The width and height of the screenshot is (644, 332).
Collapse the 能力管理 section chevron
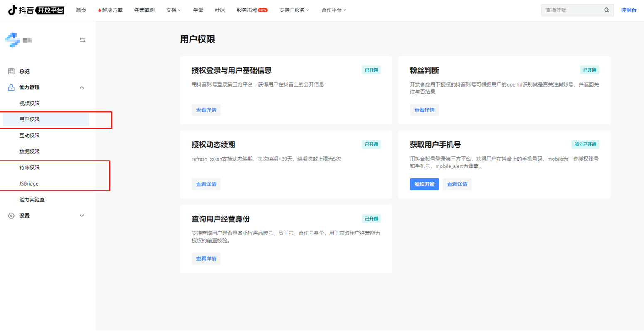point(82,87)
